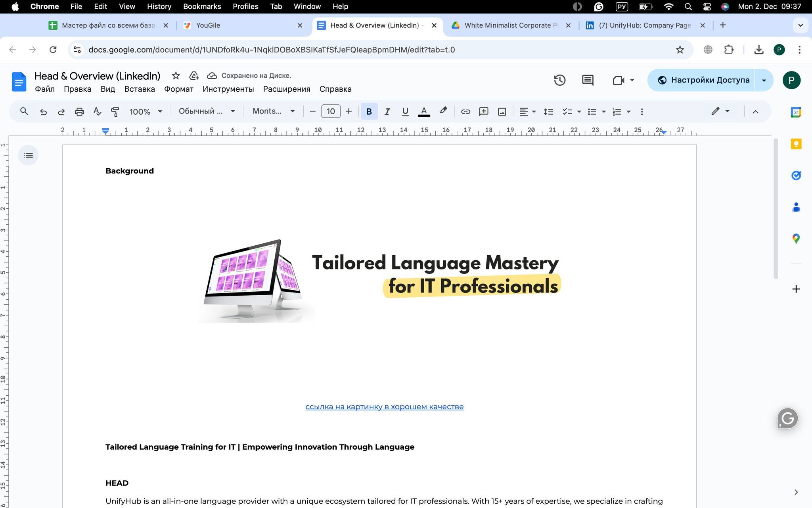Open Contacts in side panel

(x=796, y=207)
